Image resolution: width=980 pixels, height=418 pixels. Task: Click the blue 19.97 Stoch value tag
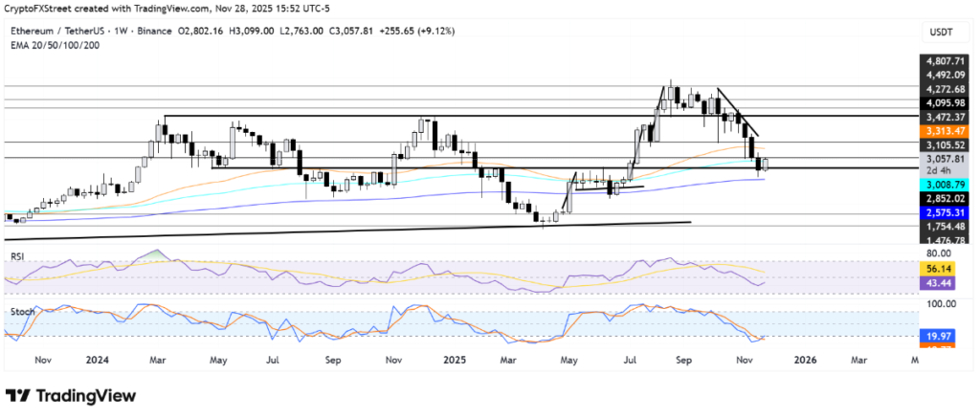(940, 336)
